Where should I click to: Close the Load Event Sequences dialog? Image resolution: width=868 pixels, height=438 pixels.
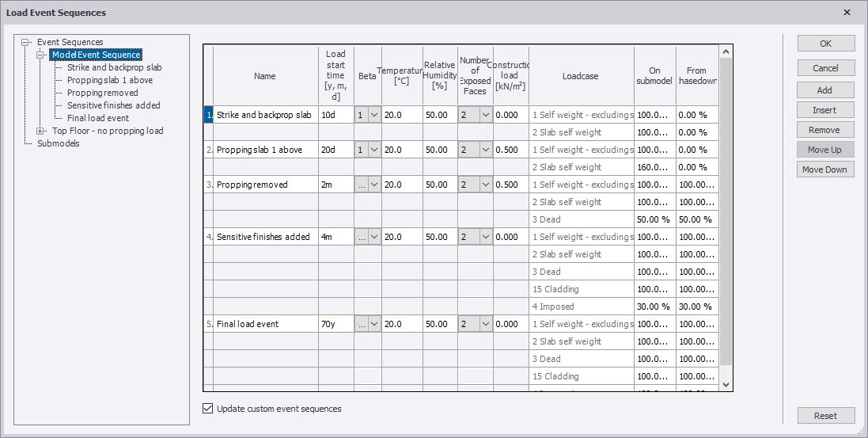tap(847, 13)
